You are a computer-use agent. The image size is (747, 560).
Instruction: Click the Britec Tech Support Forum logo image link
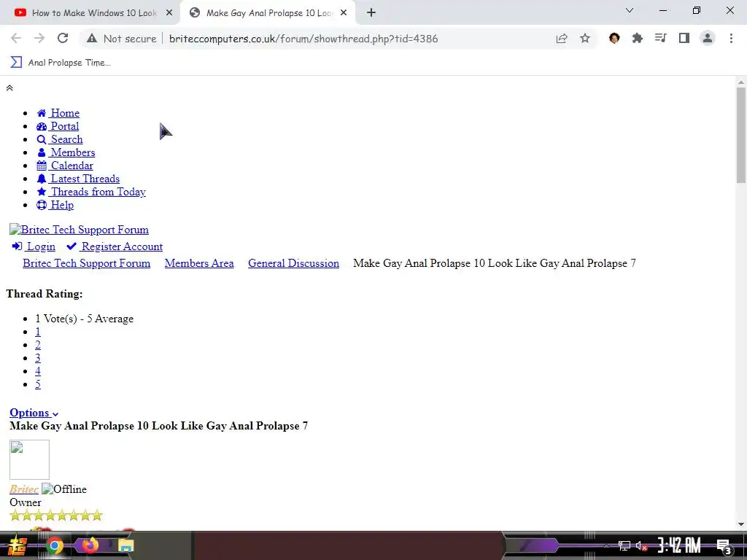(x=79, y=230)
